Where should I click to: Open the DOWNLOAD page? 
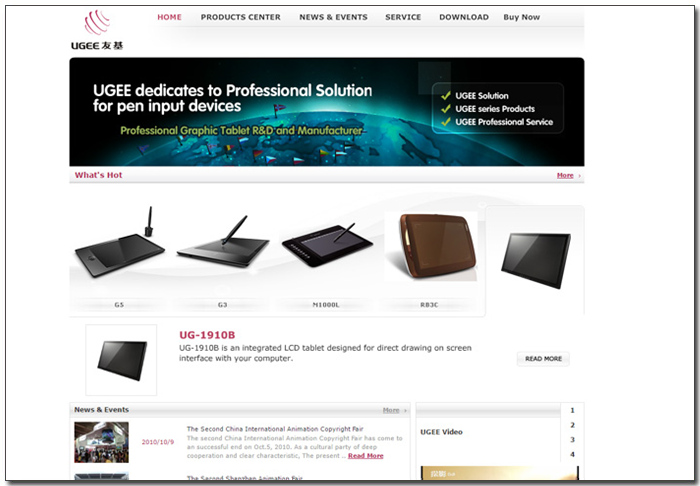(464, 17)
